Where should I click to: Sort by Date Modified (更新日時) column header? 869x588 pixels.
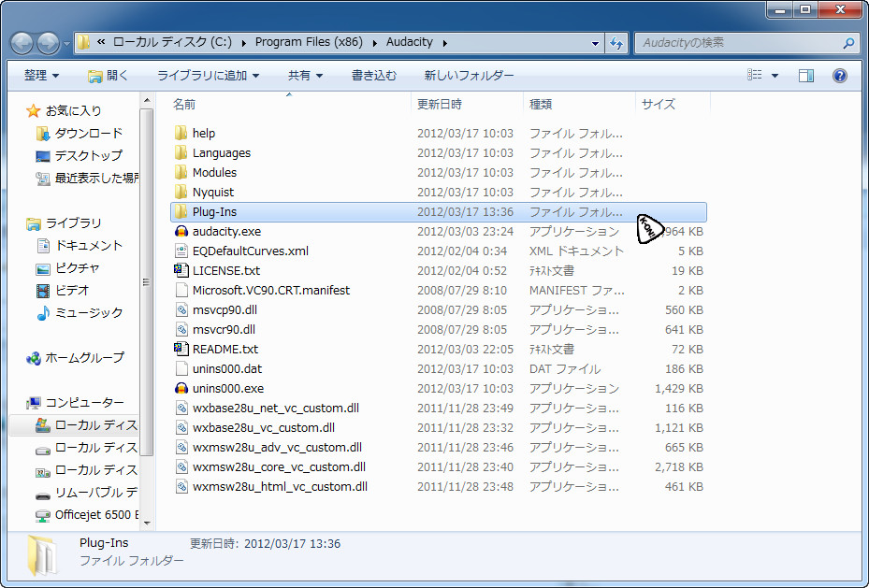pos(467,104)
